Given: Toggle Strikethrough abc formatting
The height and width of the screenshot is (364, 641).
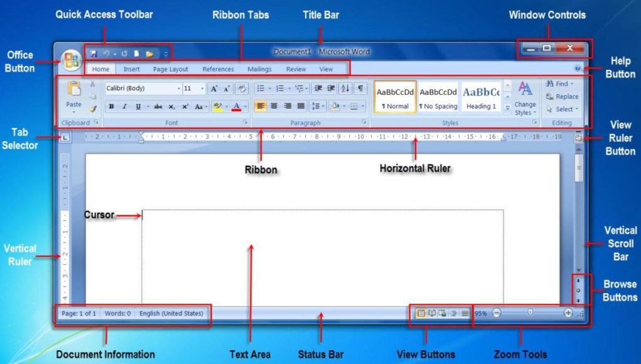Looking at the screenshot, I should [158, 107].
